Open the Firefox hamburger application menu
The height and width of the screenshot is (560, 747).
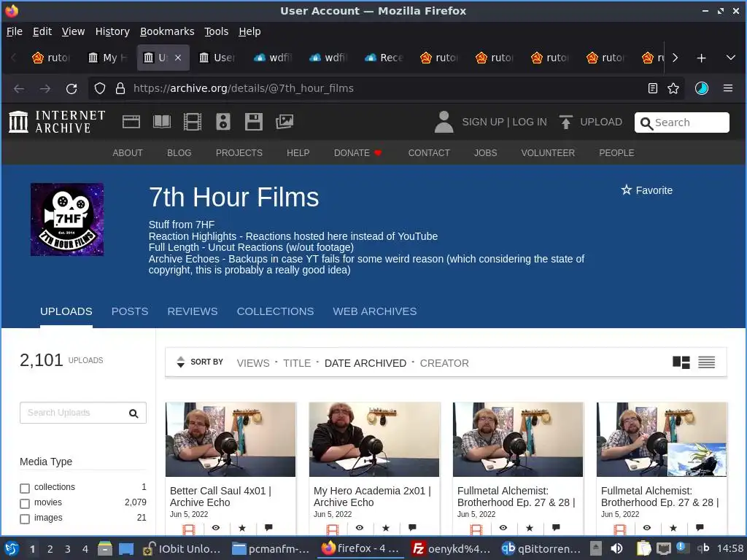728,88
